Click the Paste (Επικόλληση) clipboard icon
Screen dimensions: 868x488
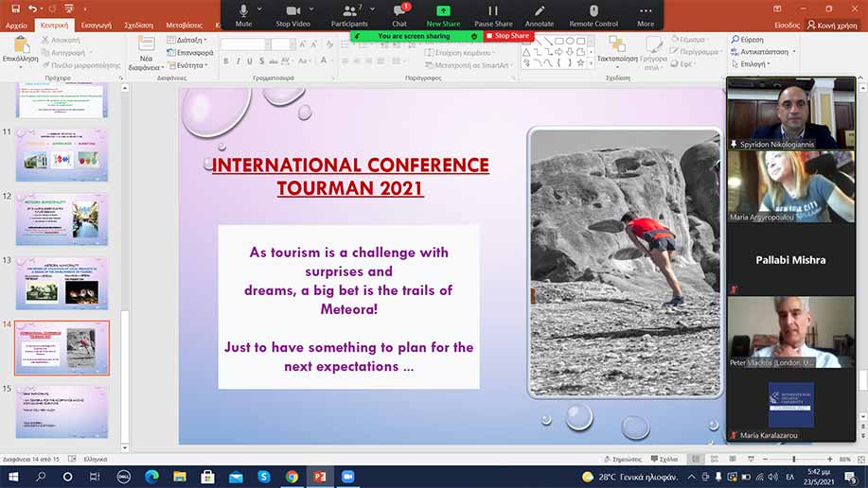[21, 45]
